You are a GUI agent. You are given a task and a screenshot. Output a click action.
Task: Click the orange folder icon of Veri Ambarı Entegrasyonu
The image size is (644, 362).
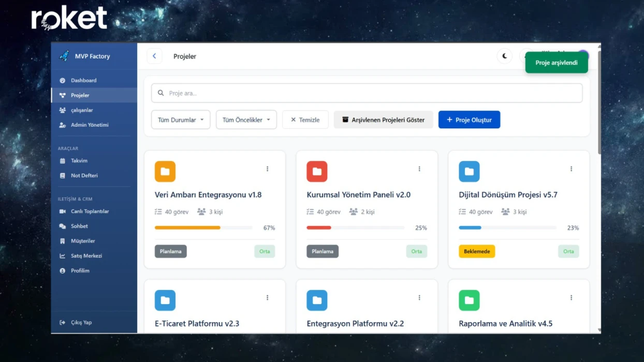[165, 172]
